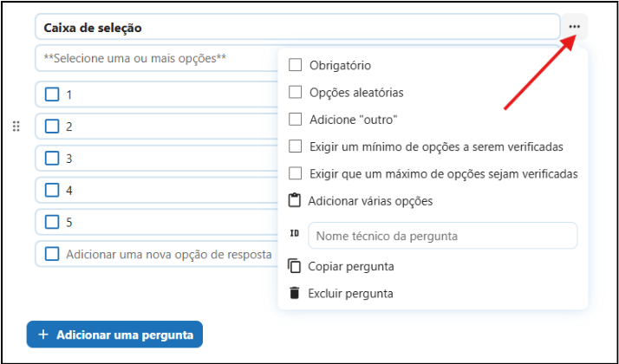619x364 pixels.
Task: Click the ID icon beside technical name
Action: coord(295,234)
